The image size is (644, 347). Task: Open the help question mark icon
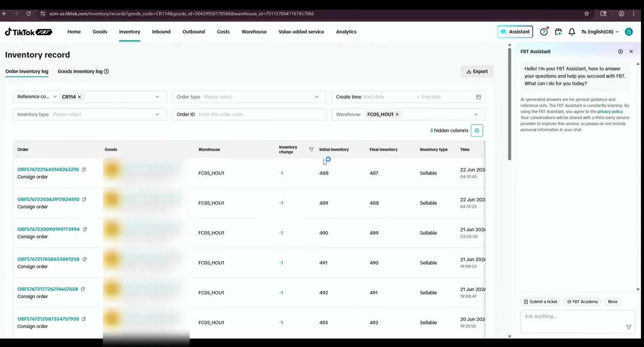click(x=544, y=32)
